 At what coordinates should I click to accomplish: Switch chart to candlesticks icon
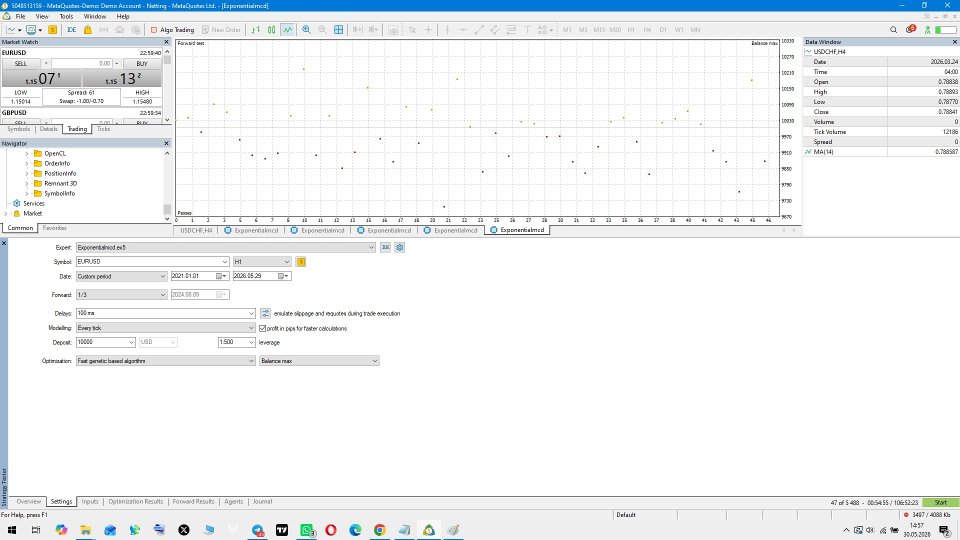coord(271,29)
